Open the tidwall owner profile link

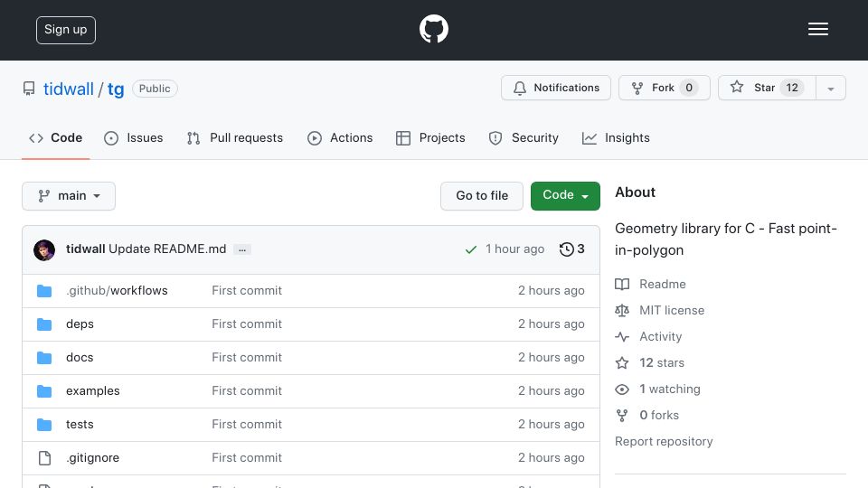click(x=69, y=89)
